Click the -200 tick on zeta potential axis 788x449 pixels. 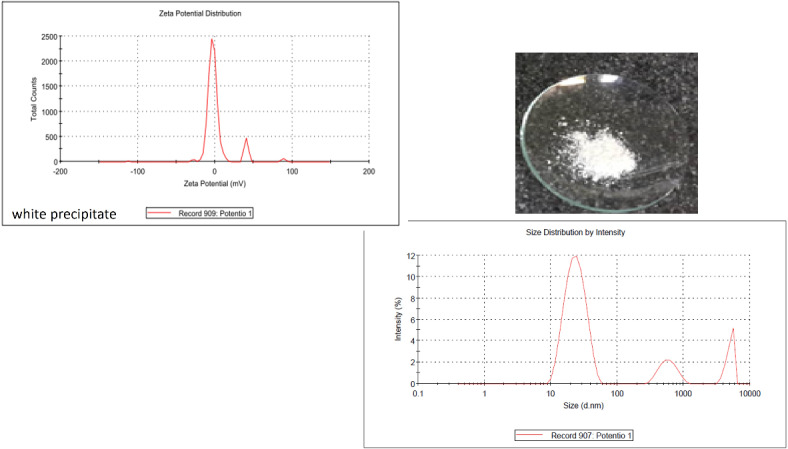coord(60,171)
